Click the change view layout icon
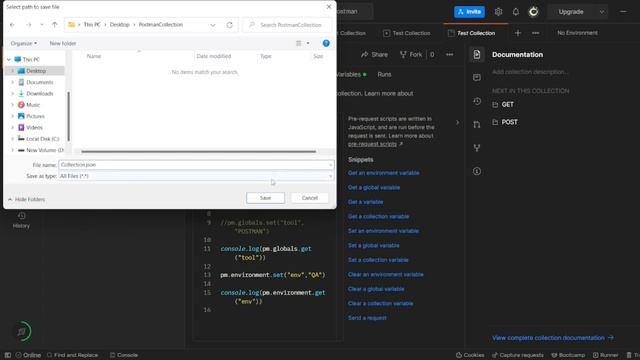 pyautogui.click(x=299, y=43)
